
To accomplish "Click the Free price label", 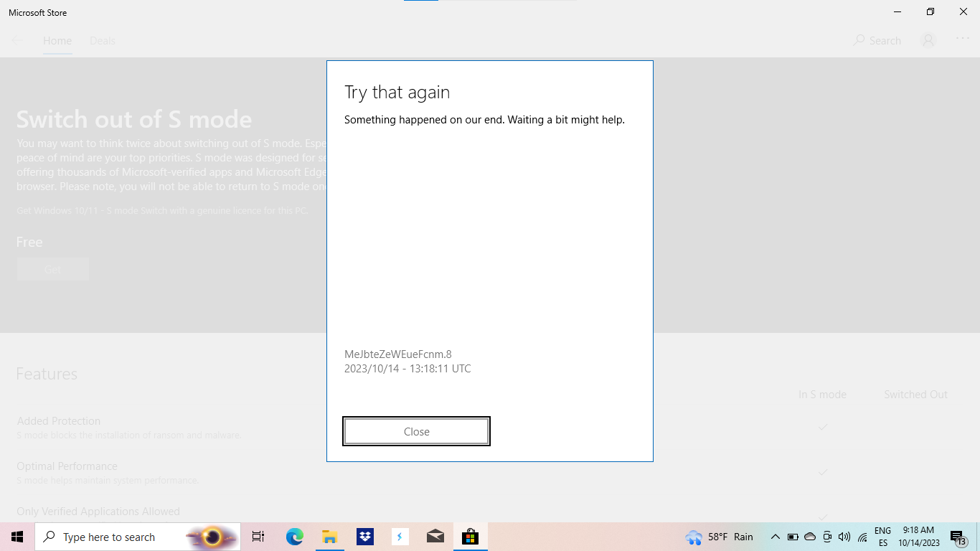I will tap(29, 242).
